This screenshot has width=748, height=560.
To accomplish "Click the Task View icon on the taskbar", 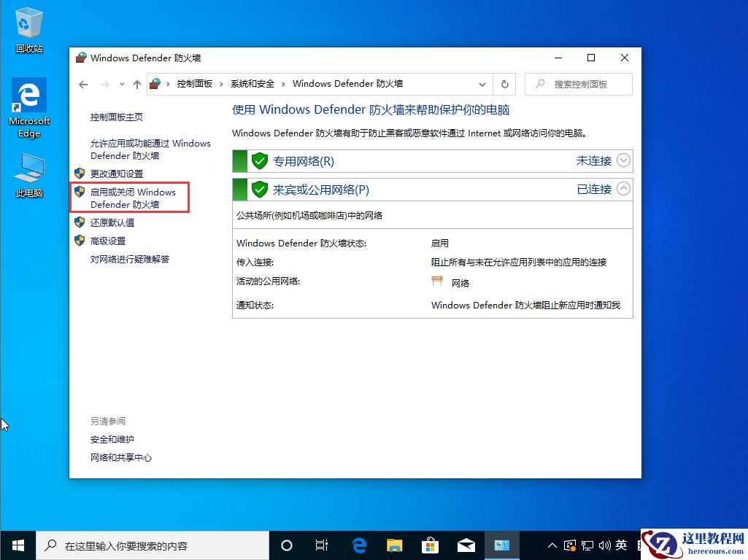I will coord(322,545).
